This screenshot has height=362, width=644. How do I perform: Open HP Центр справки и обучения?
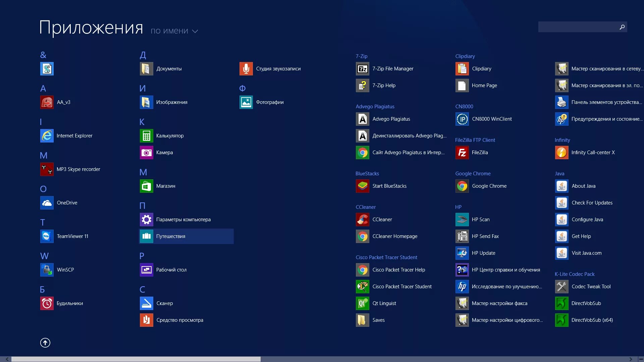498,270
